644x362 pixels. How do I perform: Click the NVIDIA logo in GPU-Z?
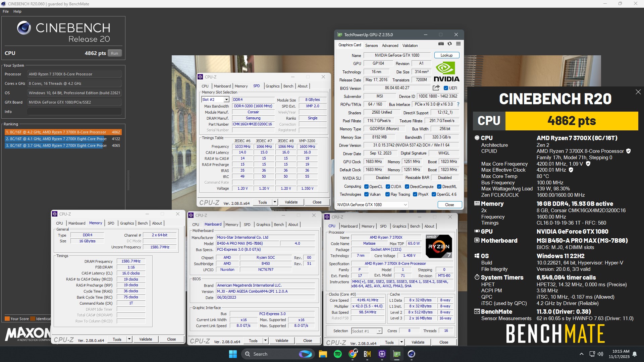[446, 72]
